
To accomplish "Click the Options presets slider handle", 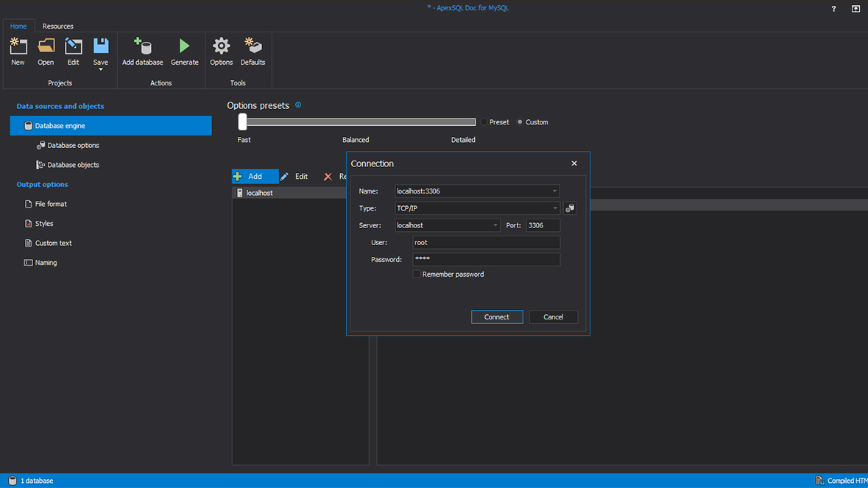I will (242, 122).
